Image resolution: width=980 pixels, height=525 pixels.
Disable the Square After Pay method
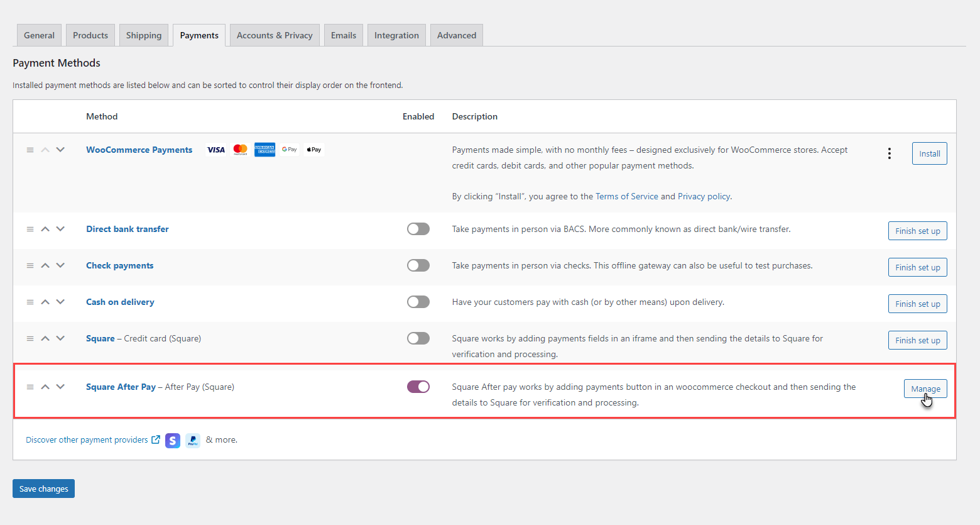point(418,386)
